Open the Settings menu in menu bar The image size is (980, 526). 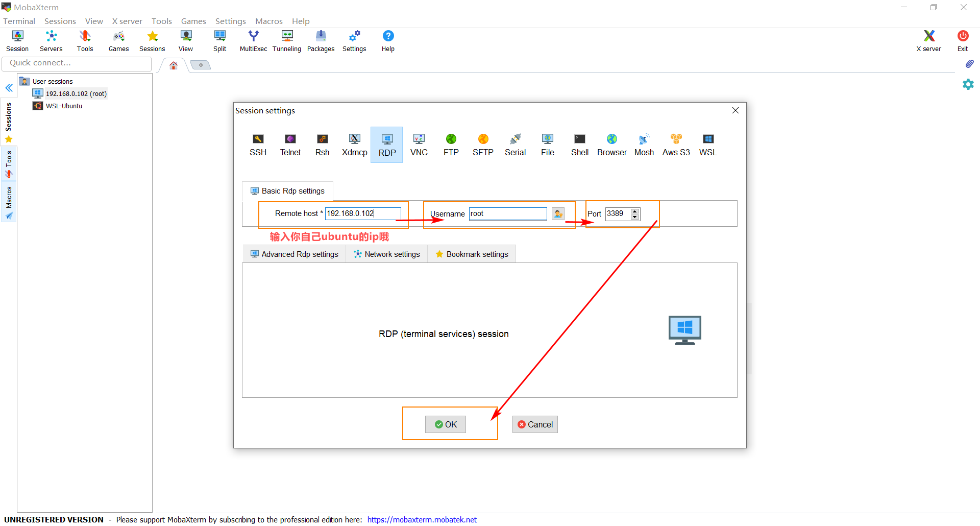pyautogui.click(x=230, y=21)
